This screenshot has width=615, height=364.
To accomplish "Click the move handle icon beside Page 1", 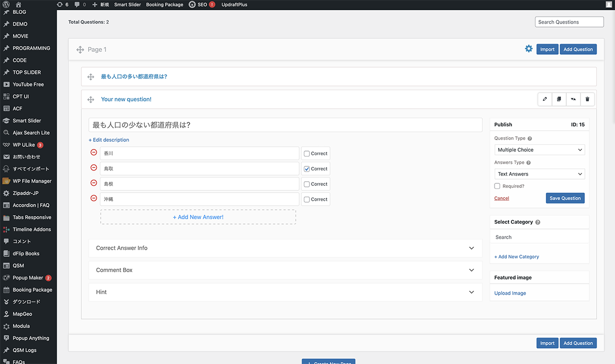I will (80, 50).
